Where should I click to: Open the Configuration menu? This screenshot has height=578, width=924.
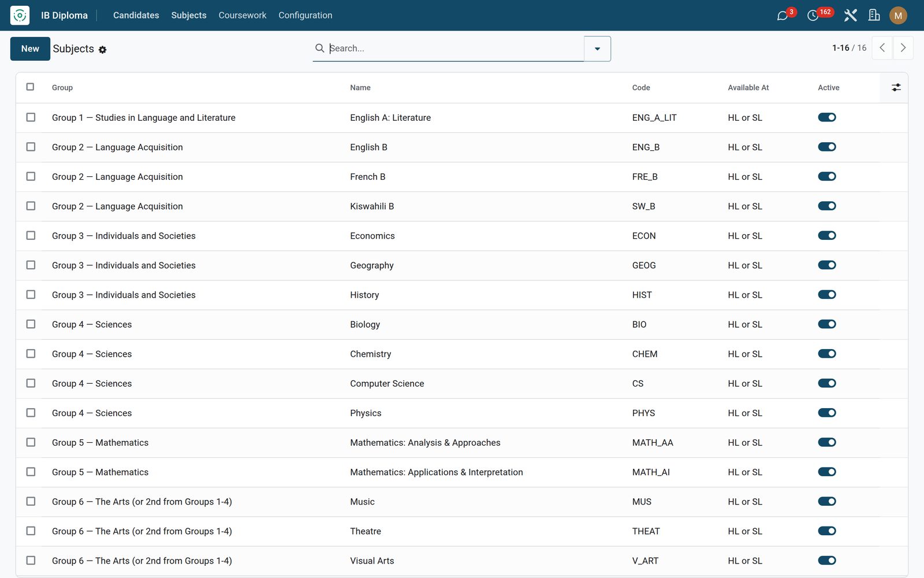(x=305, y=15)
